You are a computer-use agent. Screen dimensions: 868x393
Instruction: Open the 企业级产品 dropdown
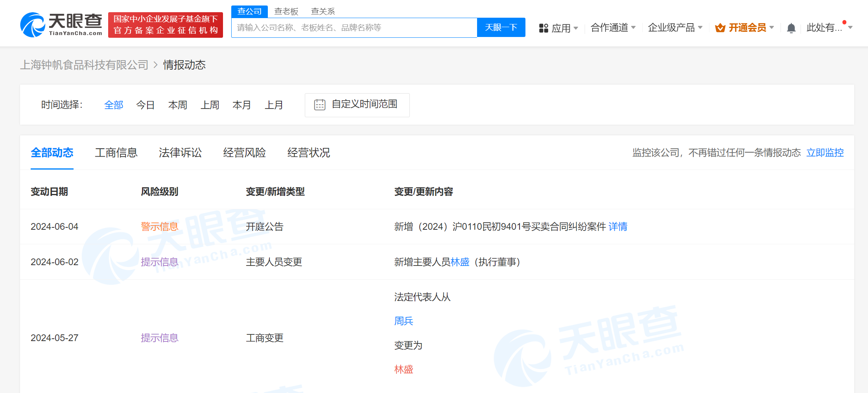pos(671,28)
